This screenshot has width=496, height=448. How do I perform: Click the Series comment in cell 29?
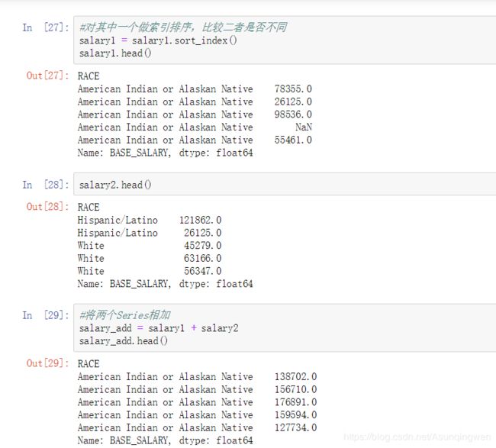124,315
